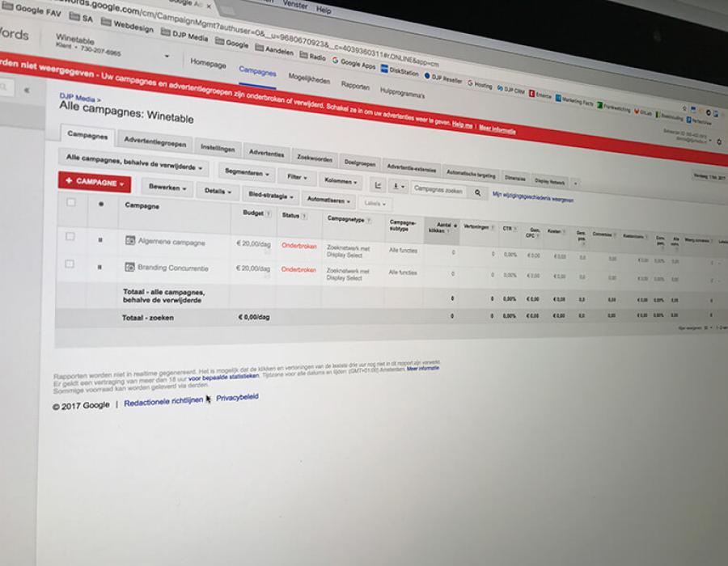Click the pause status icon for Branding Concurrentie

pos(99,267)
